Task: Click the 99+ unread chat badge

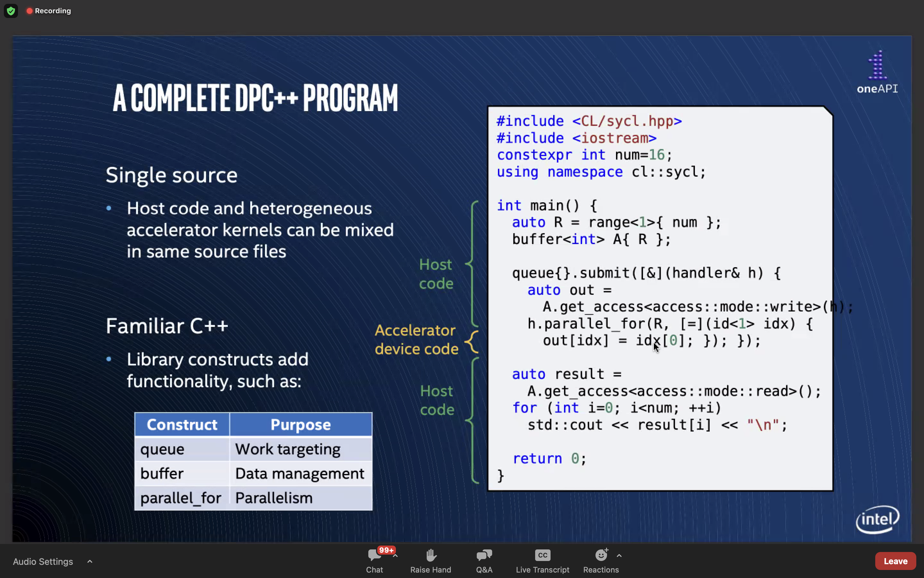Action: 386,550
